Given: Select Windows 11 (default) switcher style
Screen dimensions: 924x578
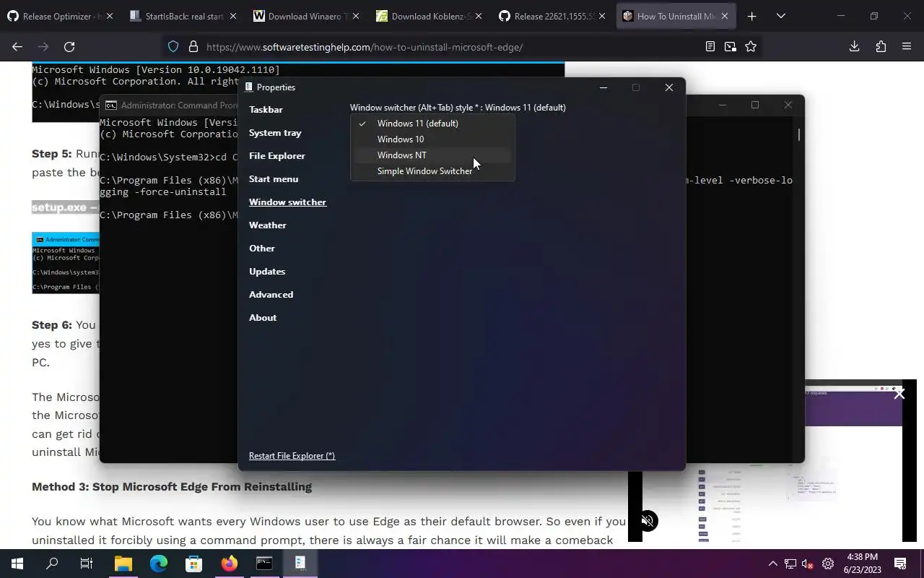Looking at the screenshot, I should tap(432, 124).
